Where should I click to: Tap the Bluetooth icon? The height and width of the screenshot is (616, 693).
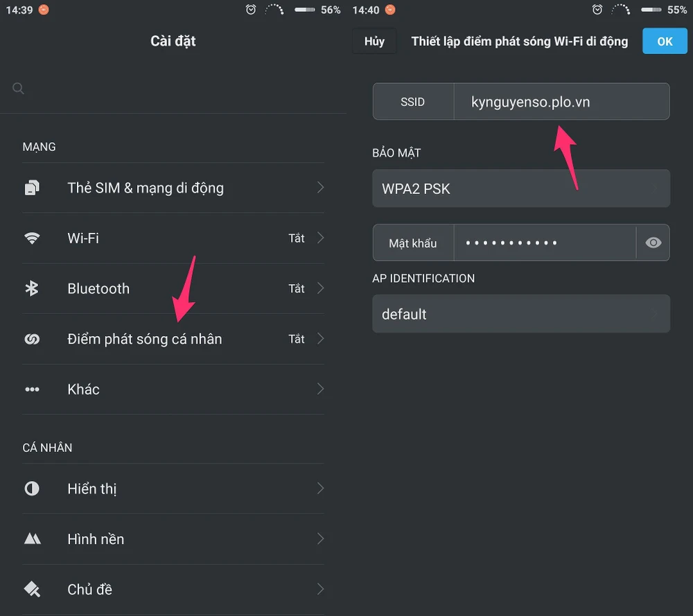click(x=32, y=289)
